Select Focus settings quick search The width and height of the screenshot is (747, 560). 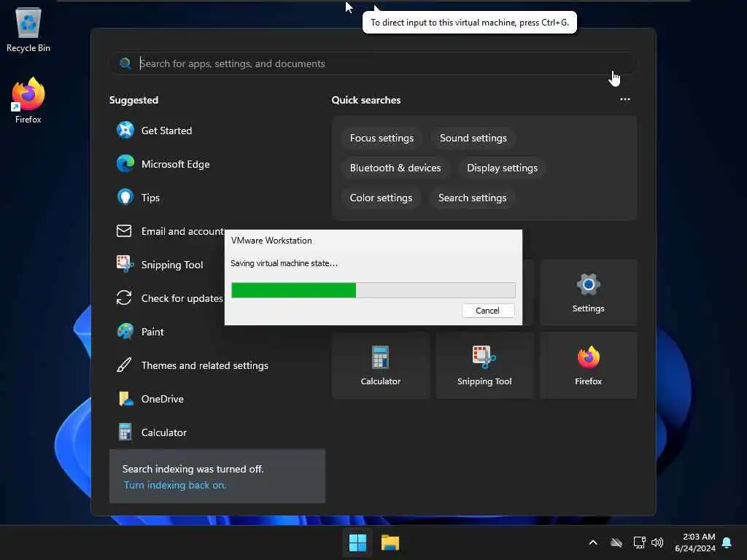coord(382,138)
